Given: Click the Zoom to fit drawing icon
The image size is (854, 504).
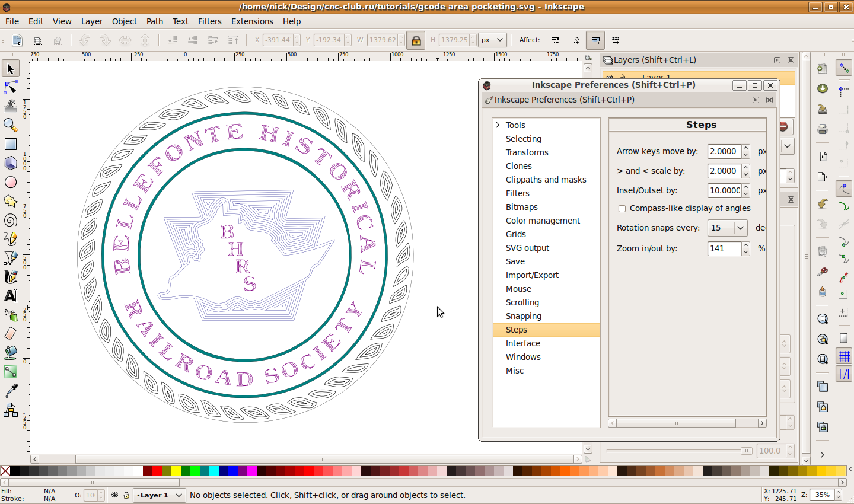Looking at the screenshot, I should 823,339.
